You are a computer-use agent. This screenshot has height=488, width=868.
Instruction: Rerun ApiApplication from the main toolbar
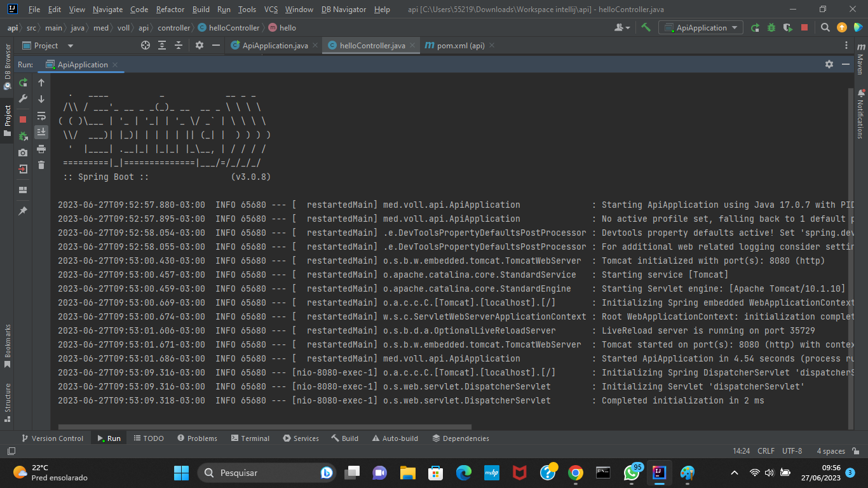(755, 27)
